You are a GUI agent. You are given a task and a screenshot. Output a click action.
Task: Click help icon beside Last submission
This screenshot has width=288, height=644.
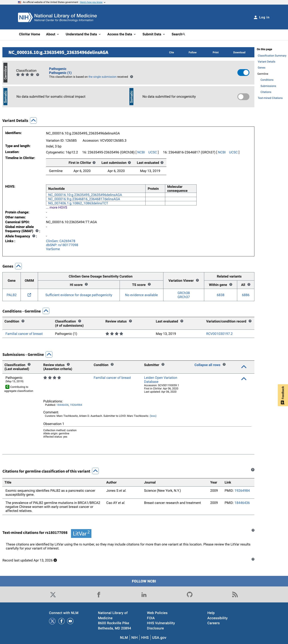[129, 162]
